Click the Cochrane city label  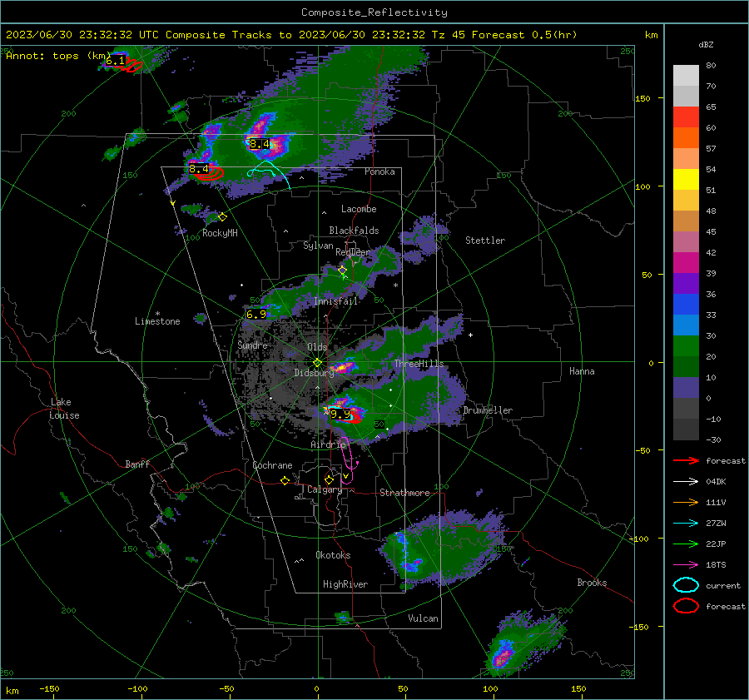pyautogui.click(x=272, y=465)
